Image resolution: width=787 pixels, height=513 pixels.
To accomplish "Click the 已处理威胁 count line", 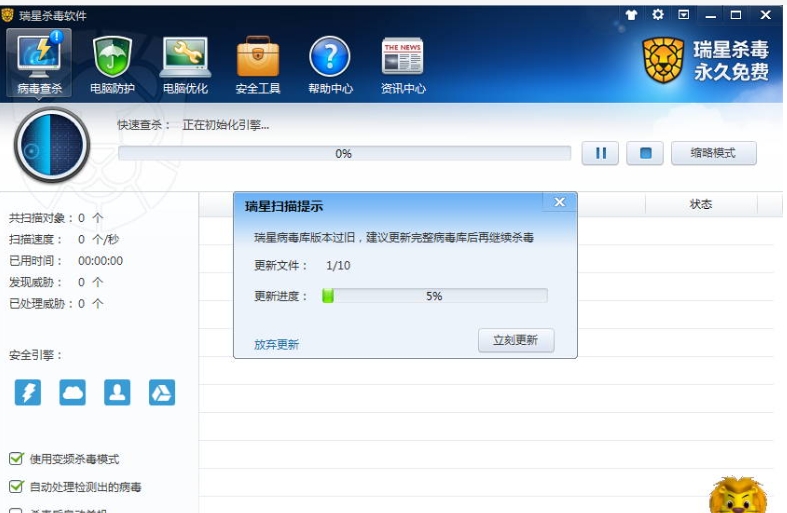I will point(56,304).
